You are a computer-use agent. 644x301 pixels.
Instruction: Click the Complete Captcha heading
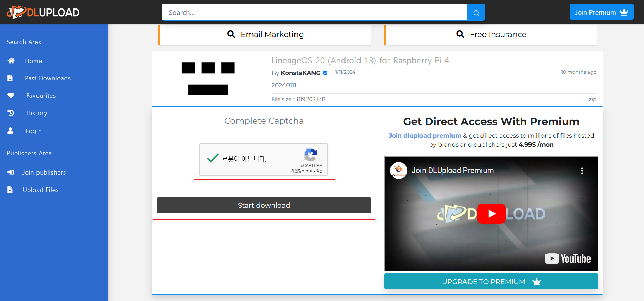pos(264,121)
